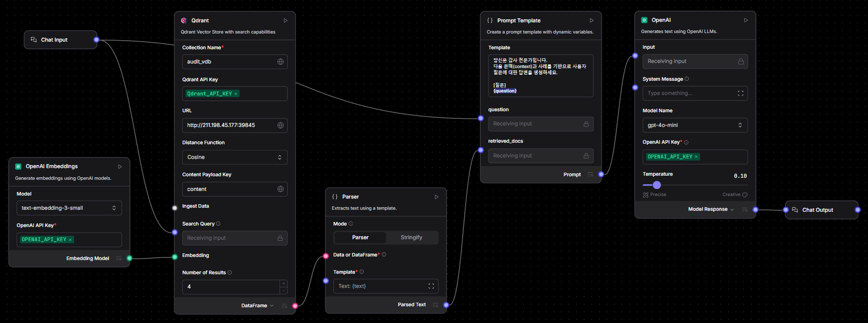Image resolution: width=868 pixels, height=323 pixels.
Task: Remove OPENAI_API_KEY tag in OpenAI Embeddings
Action: click(x=71, y=240)
